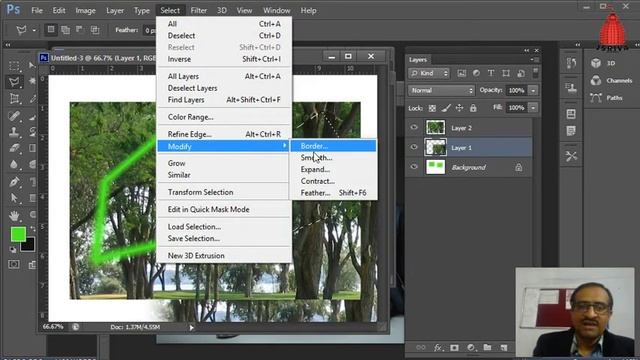Image resolution: width=640 pixels, height=360 pixels.
Task: Select the Pen tool
Action: [x=14, y=182]
